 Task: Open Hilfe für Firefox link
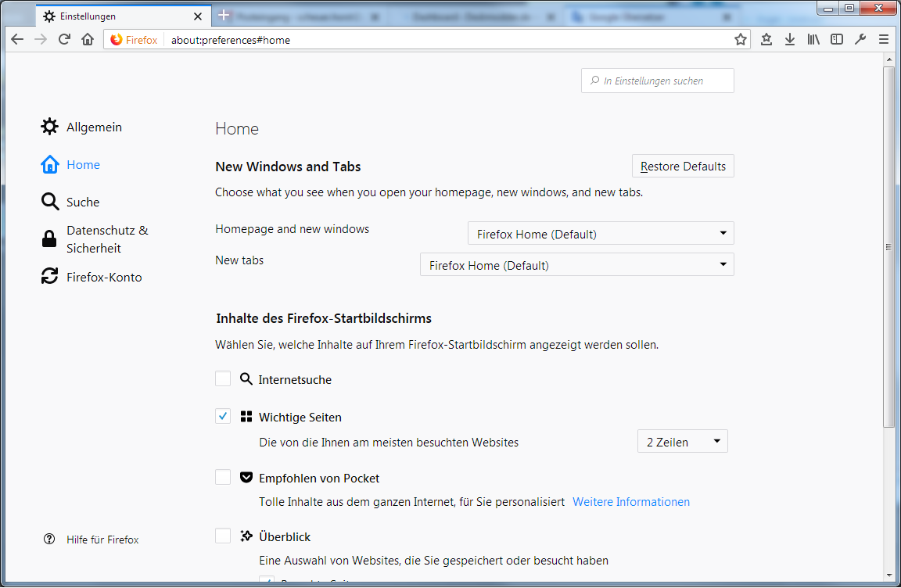[x=102, y=540]
